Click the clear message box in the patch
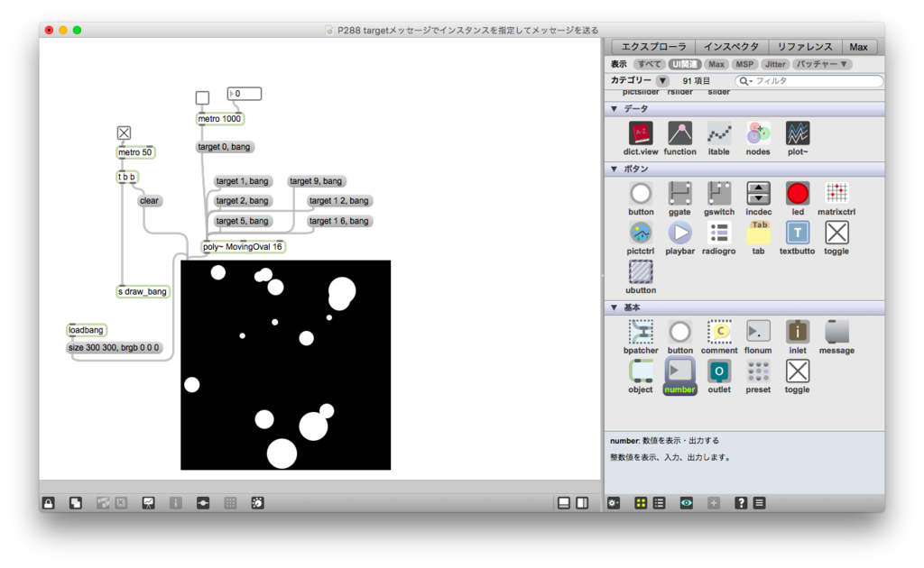The width and height of the screenshot is (924, 568). pyautogui.click(x=149, y=200)
